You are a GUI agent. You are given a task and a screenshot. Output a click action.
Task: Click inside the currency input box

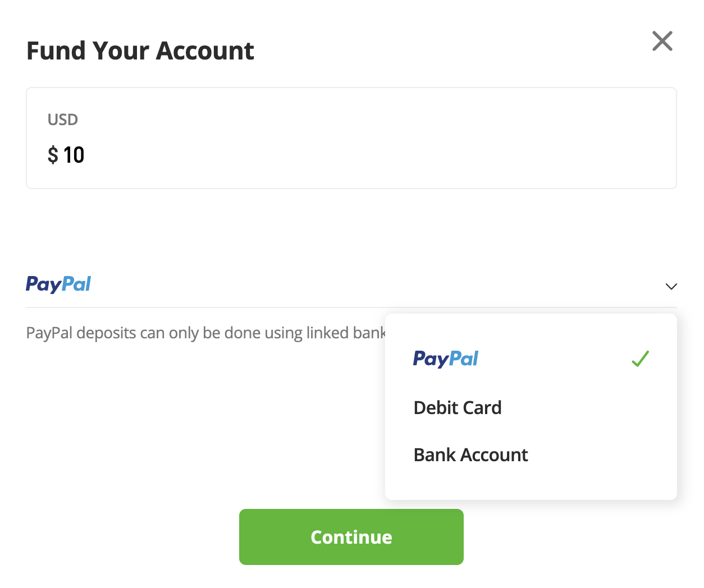click(x=351, y=137)
